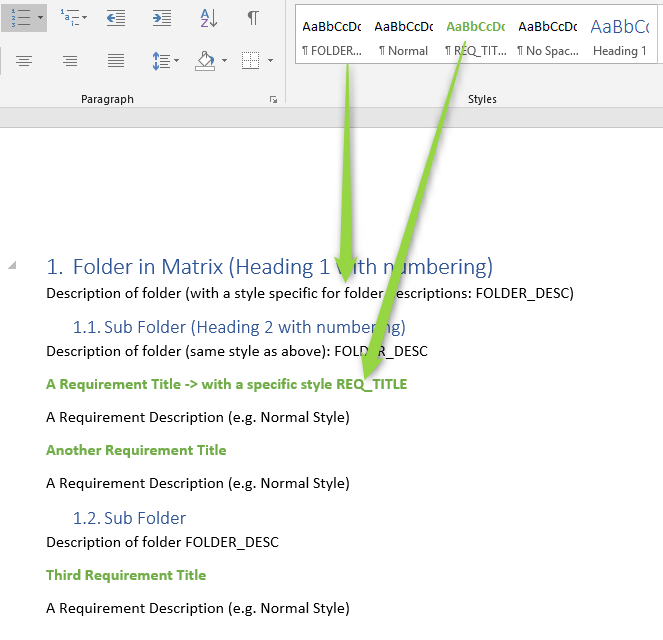Toggle the Show/Hide paragraph marks button
Image resolution: width=663 pixels, height=640 pixels.
pyautogui.click(x=253, y=18)
